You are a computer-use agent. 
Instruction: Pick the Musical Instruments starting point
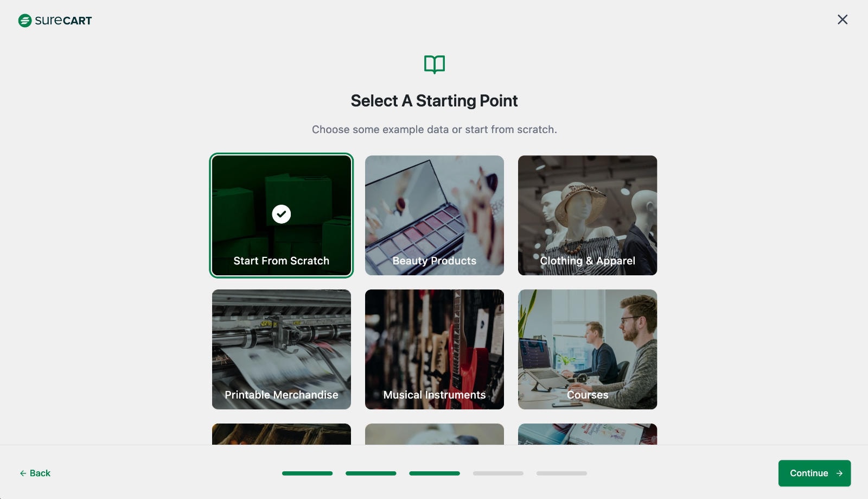tap(435, 349)
